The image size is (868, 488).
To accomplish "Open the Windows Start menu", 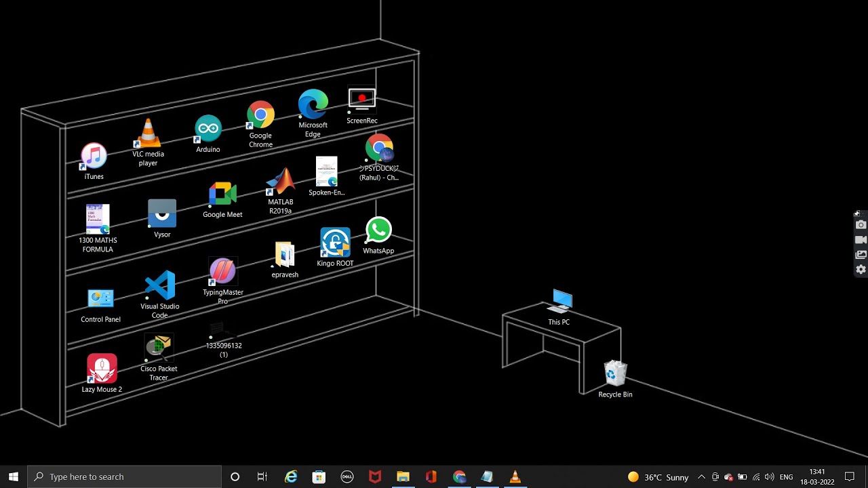I will [x=14, y=476].
